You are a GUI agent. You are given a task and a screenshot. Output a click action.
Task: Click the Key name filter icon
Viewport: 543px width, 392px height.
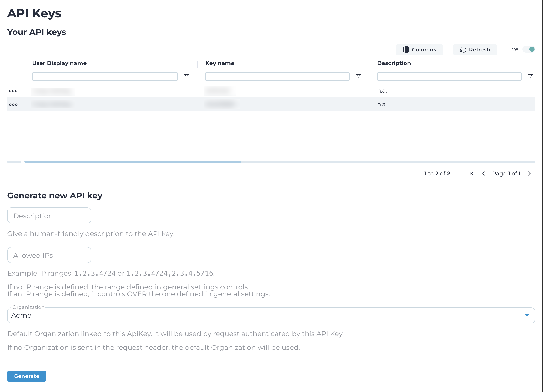click(x=358, y=76)
